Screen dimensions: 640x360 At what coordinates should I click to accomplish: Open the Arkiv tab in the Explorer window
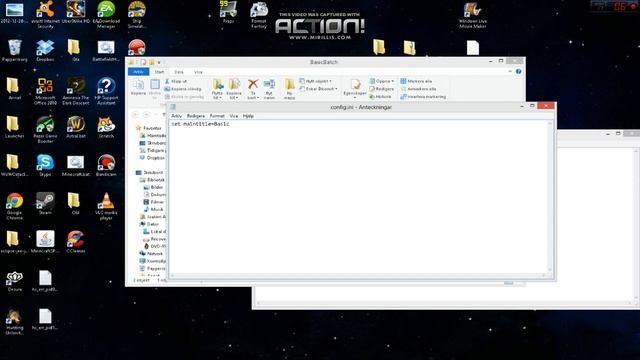click(138, 72)
